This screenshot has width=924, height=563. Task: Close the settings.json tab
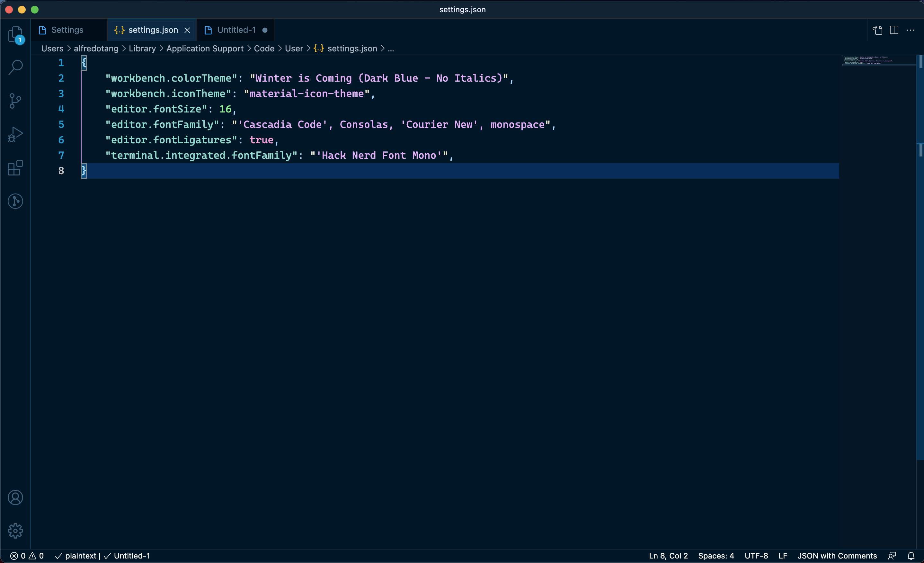(187, 30)
